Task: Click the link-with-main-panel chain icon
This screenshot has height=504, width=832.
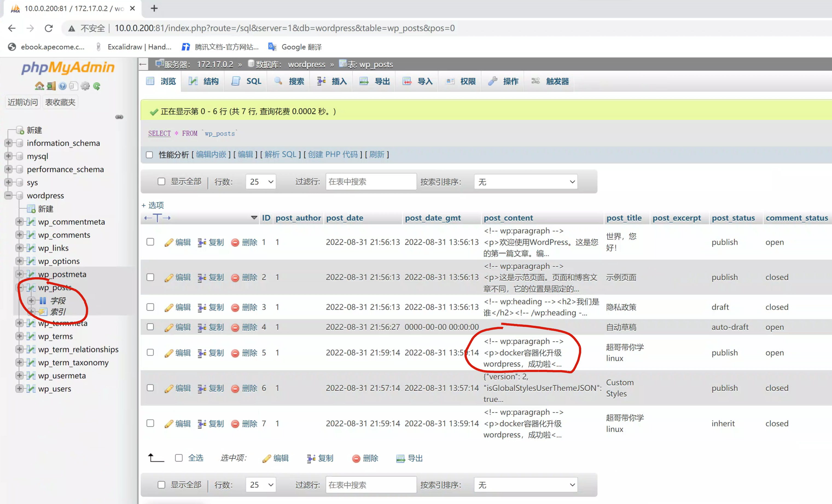Action: tap(119, 117)
